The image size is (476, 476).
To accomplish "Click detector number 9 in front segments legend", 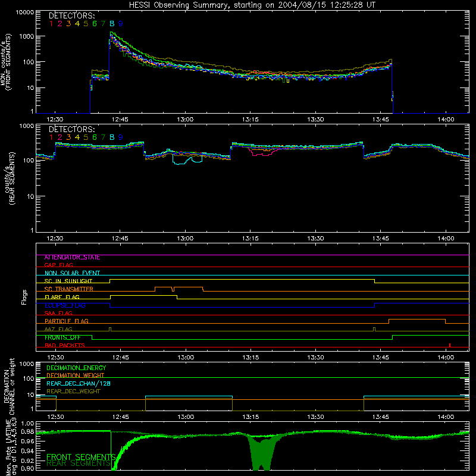I will (121, 24).
